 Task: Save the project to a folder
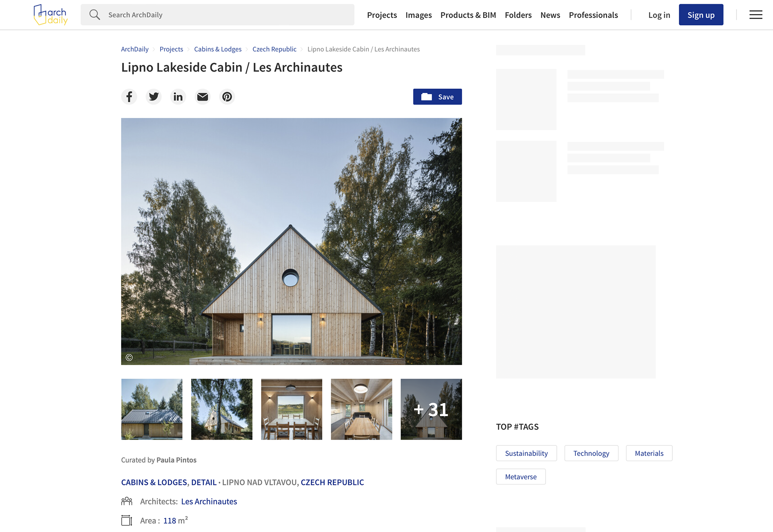pyautogui.click(x=437, y=97)
